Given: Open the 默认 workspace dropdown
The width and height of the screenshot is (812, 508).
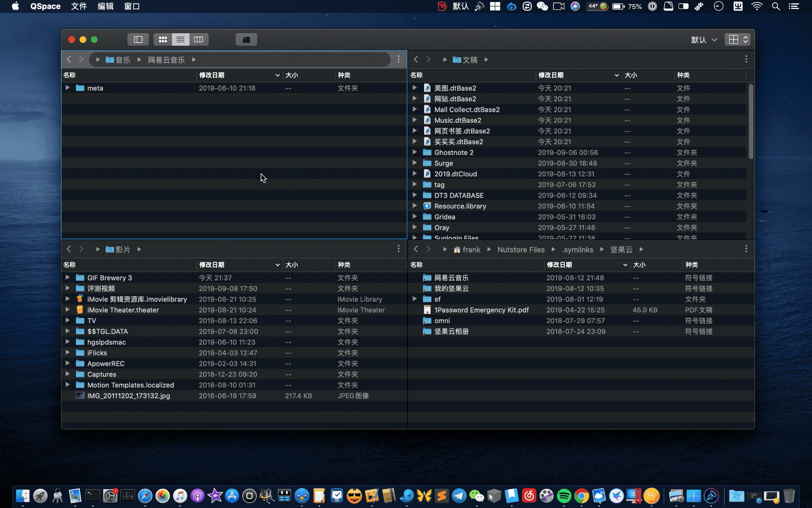Looking at the screenshot, I should pyautogui.click(x=704, y=40).
